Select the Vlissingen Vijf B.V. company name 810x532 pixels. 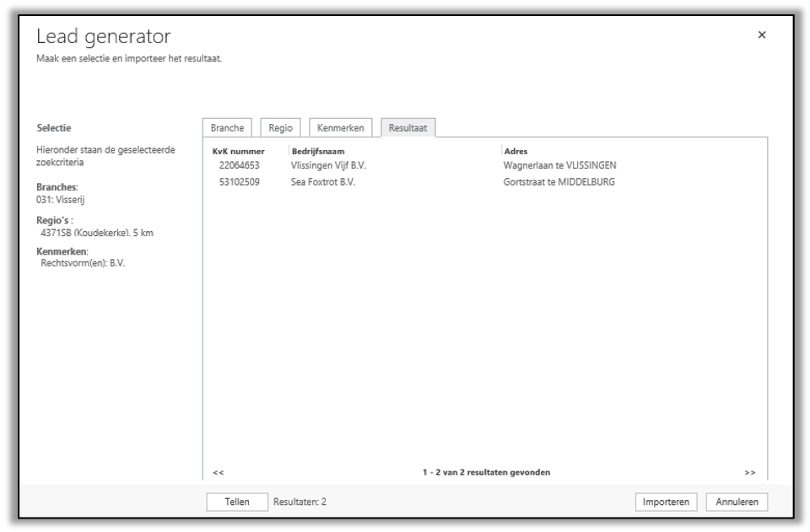pyautogui.click(x=328, y=165)
